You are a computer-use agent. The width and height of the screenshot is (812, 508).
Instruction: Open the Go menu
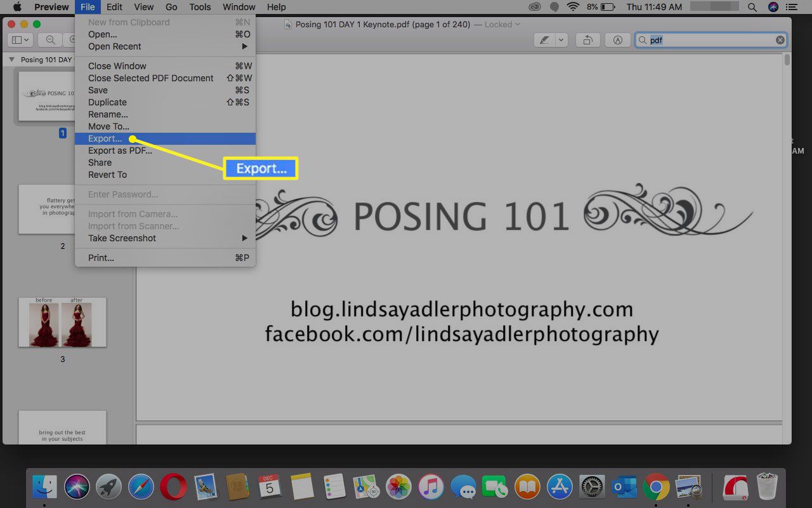pyautogui.click(x=171, y=7)
